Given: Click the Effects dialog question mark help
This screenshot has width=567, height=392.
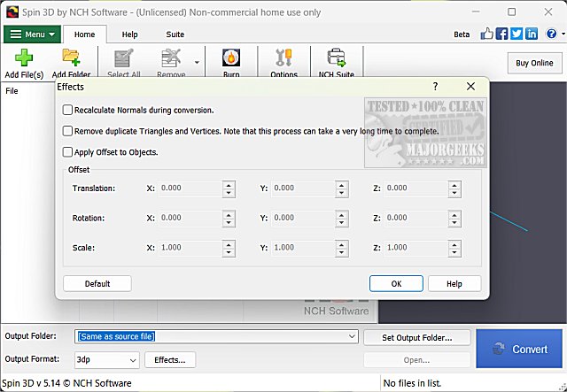Looking at the screenshot, I should tap(435, 87).
